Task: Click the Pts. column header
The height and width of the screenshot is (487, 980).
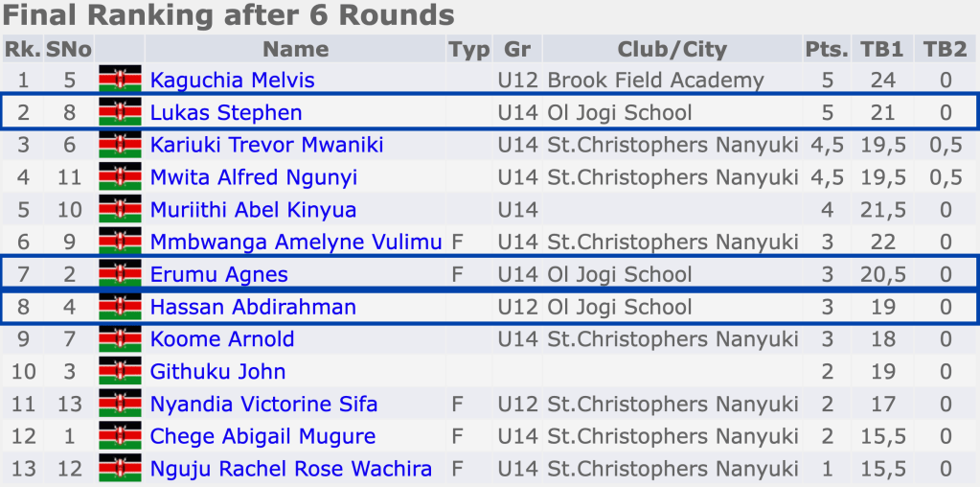Action: click(827, 49)
